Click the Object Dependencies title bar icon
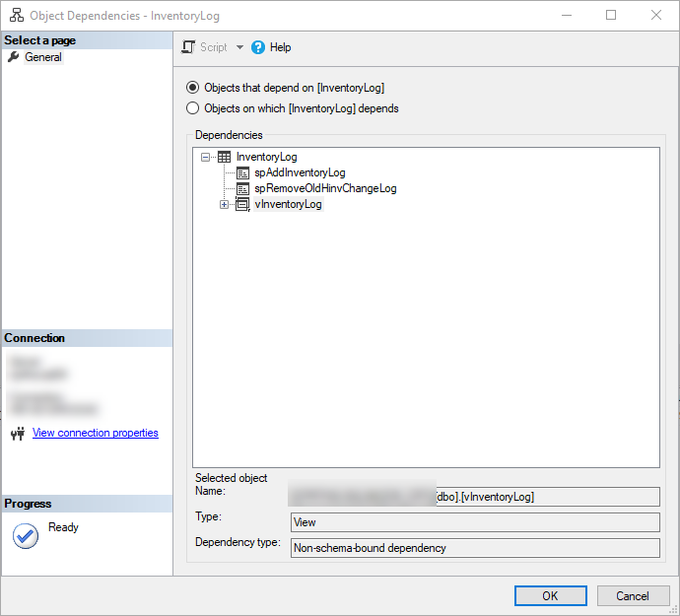 [x=17, y=15]
